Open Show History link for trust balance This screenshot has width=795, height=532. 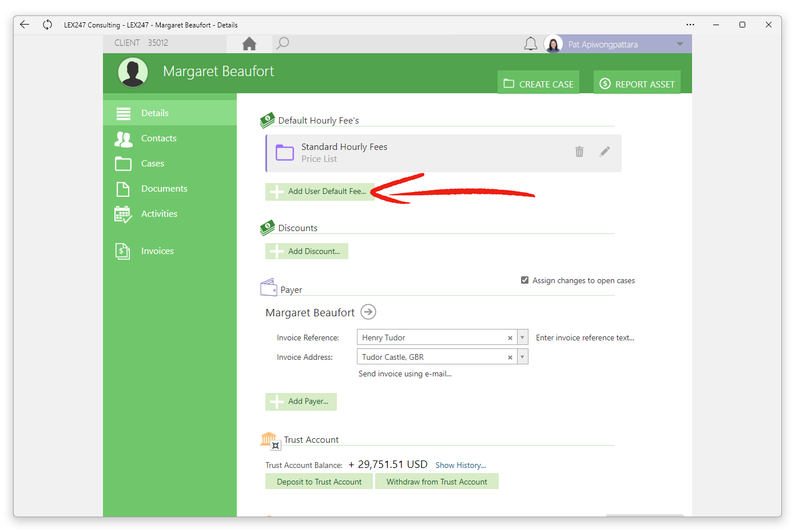click(460, 465)
